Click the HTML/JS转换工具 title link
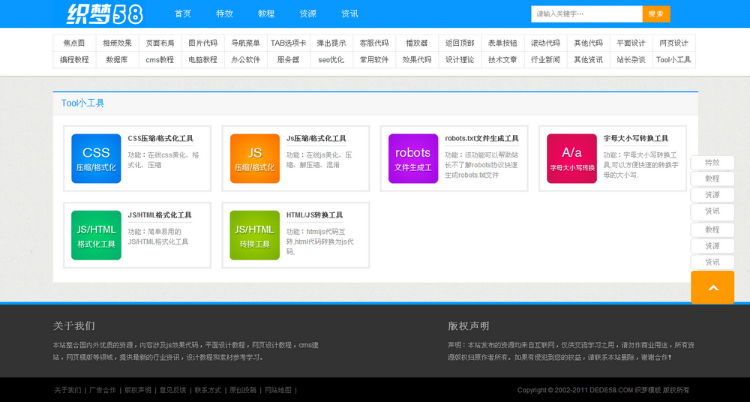Screen dimensions: 750x402 click(x=314, y=215)
